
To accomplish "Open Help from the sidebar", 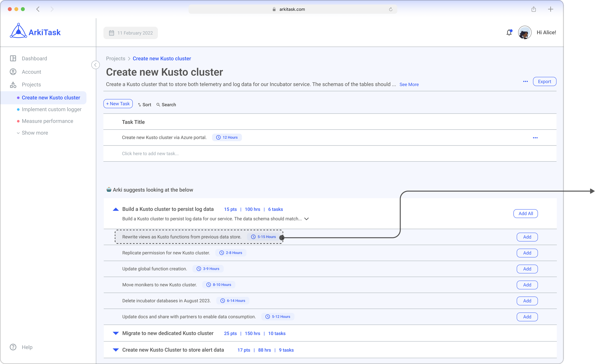I will pyautogui.click(x=27, y=347).
